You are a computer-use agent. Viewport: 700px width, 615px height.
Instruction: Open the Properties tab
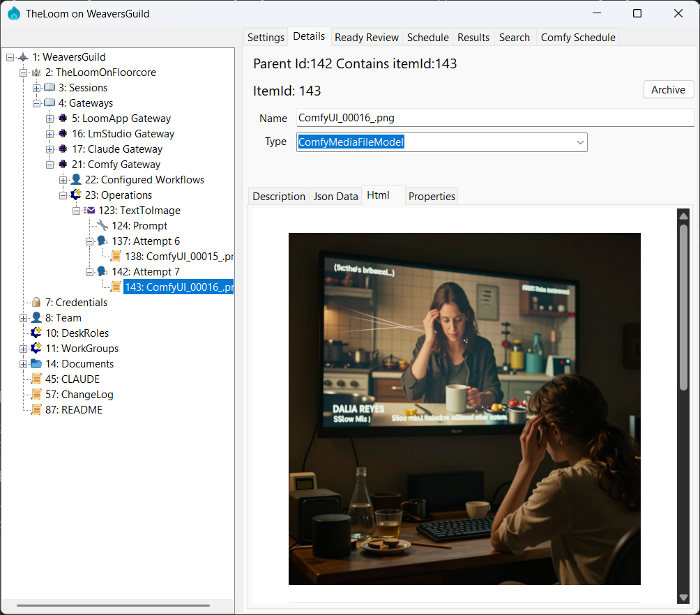[432, 197]
